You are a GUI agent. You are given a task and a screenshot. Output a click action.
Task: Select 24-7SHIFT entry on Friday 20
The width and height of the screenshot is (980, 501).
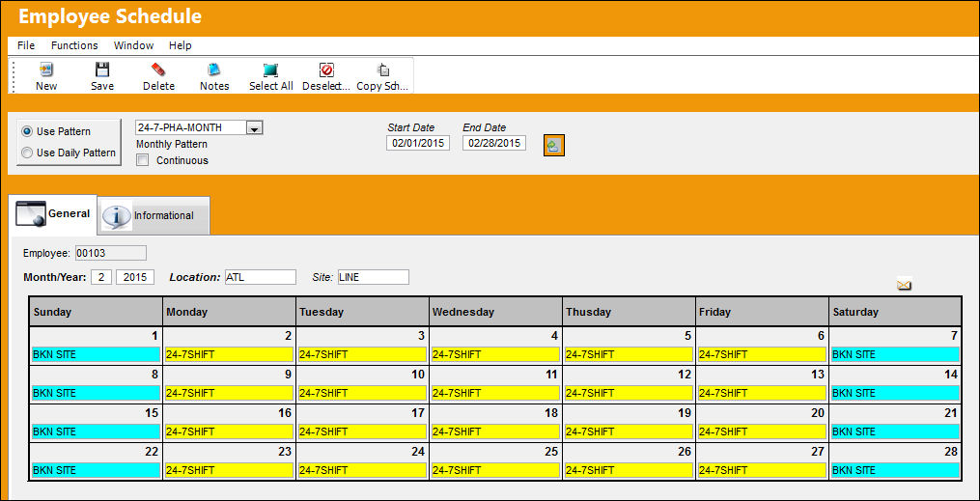762,431
